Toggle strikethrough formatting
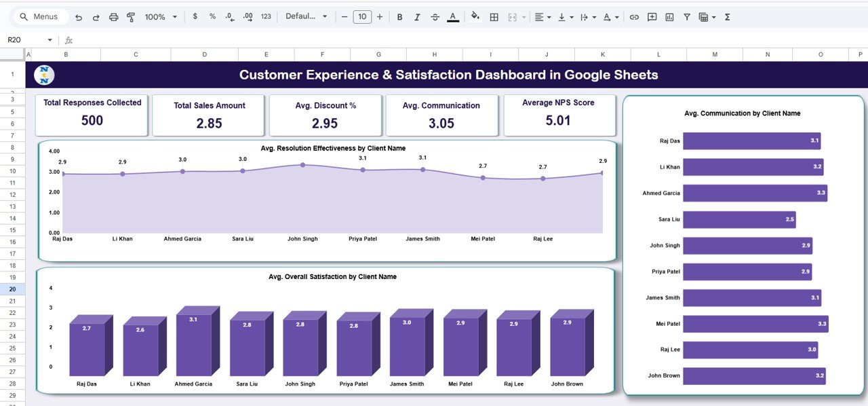868x406 pixels. tap(435, 16)
